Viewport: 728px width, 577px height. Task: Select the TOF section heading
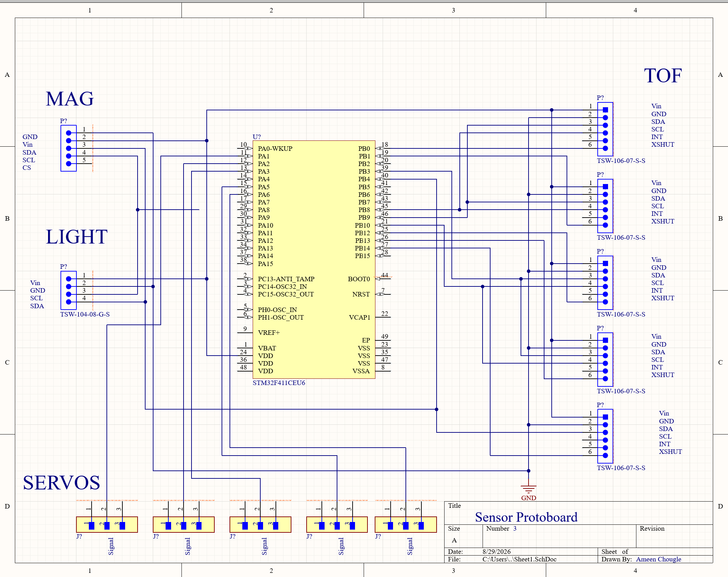(x=663, y=75)
